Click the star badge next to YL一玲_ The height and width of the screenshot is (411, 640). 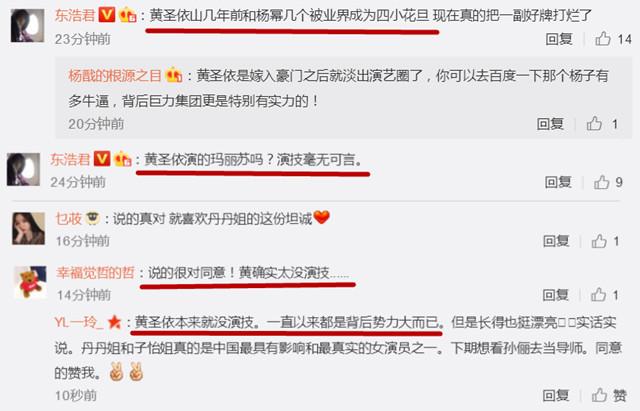(114, 323)
